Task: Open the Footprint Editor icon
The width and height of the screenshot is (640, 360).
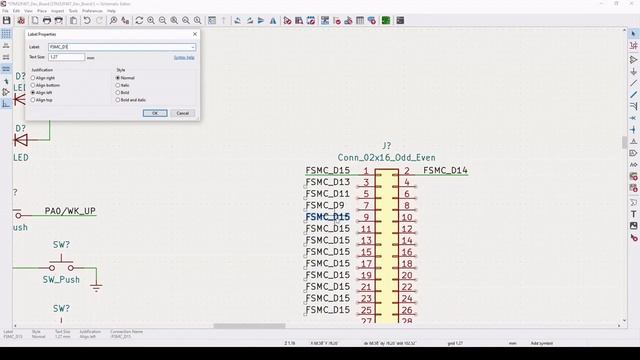Action: point(311,20)
